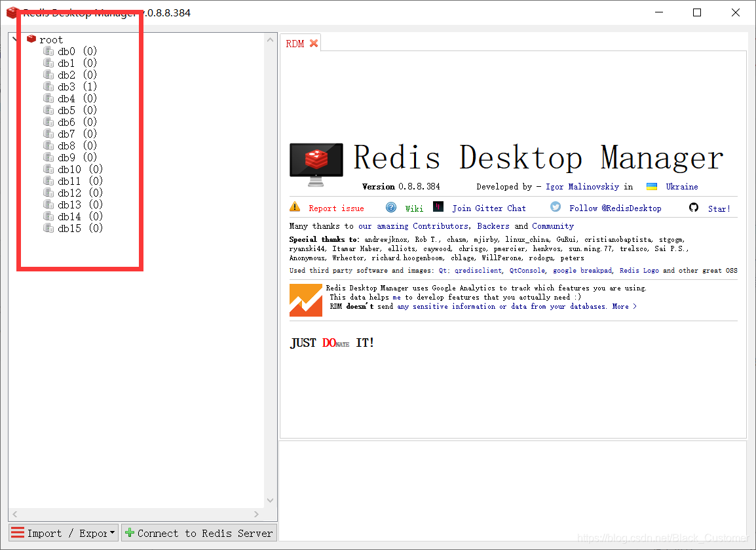This screenshot has height=550, width=756.
Task: Open the Report issue link
Action: point(337,208)
